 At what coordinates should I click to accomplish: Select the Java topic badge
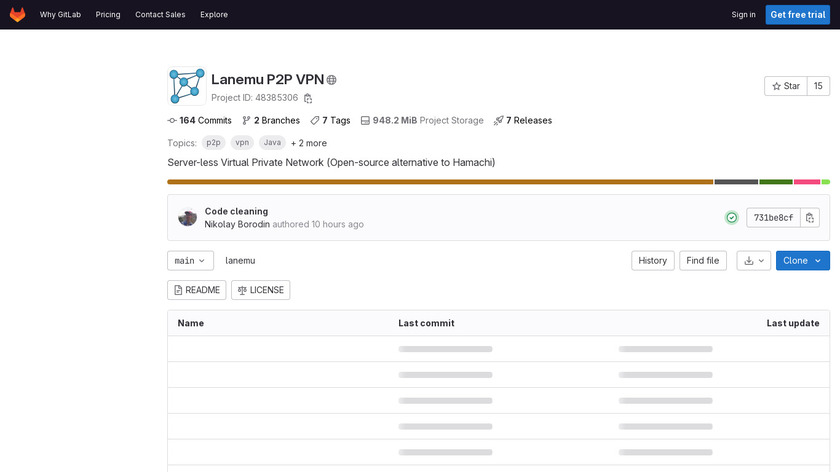[x=272, y=143]
